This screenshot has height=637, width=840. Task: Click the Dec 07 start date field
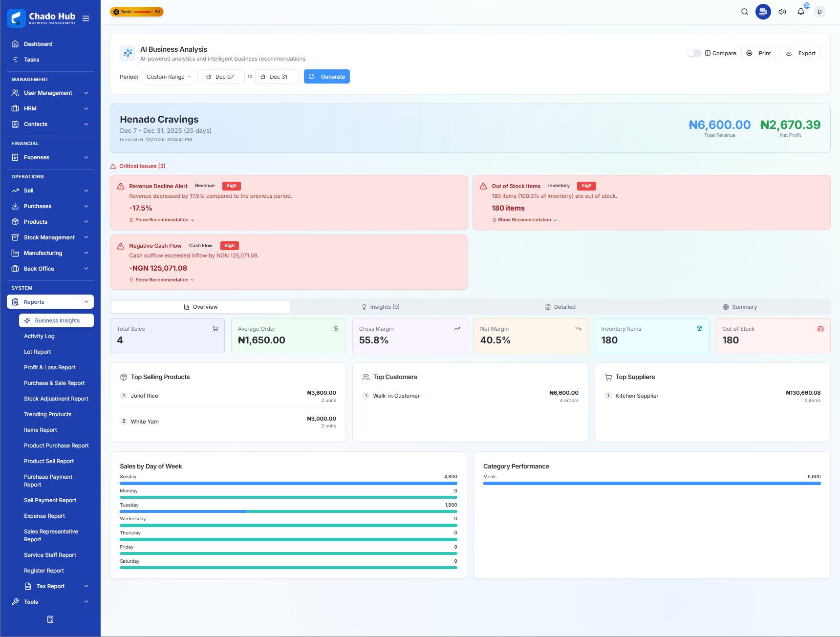(223, 77)
